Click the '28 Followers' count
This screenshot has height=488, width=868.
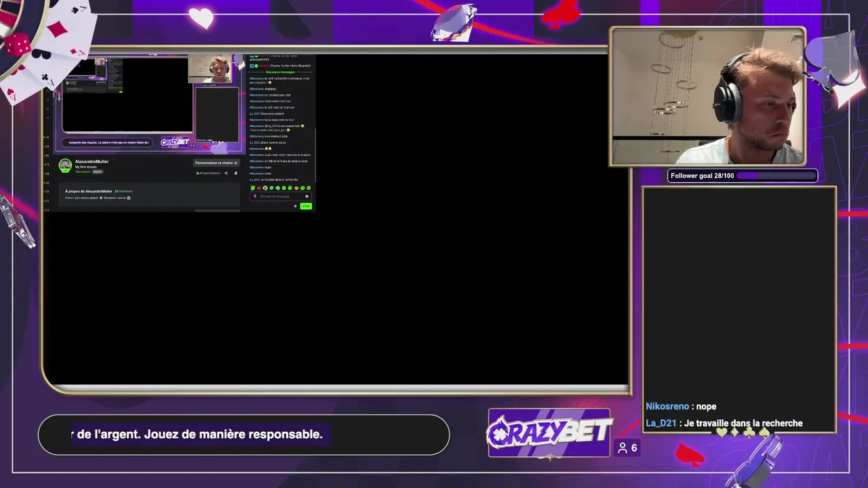(x=123, y=191)
